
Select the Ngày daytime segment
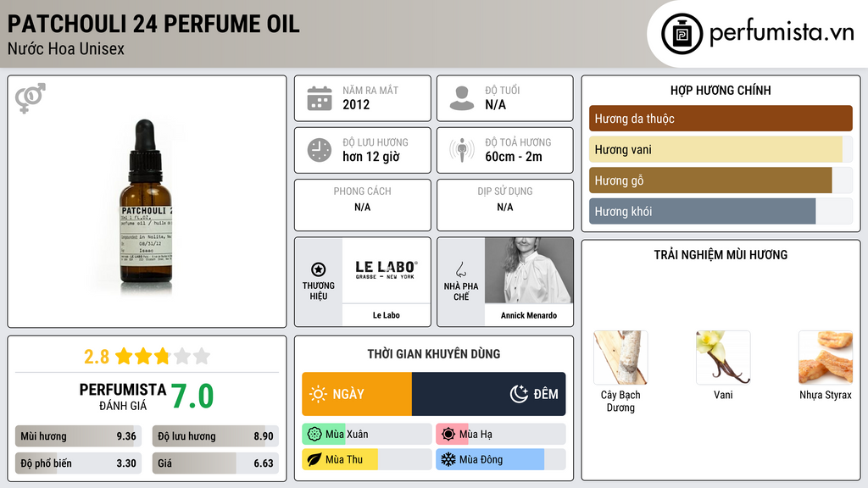pos(357,394)
